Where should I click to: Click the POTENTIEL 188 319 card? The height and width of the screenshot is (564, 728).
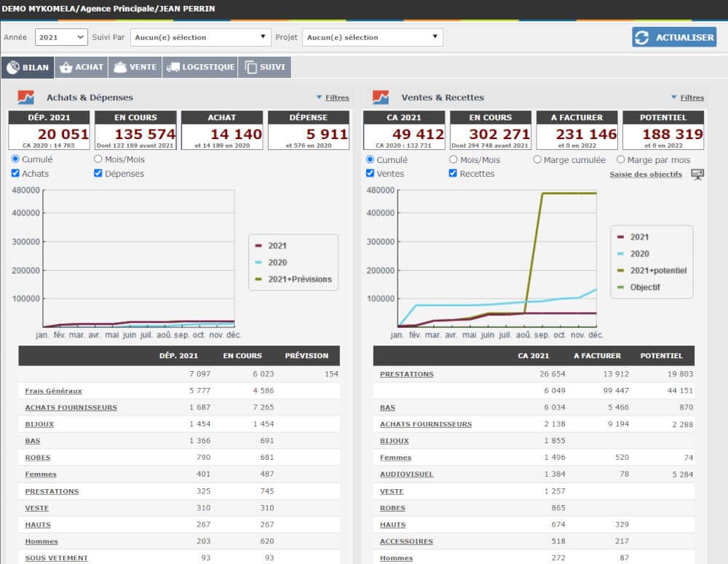coord(663,130)
